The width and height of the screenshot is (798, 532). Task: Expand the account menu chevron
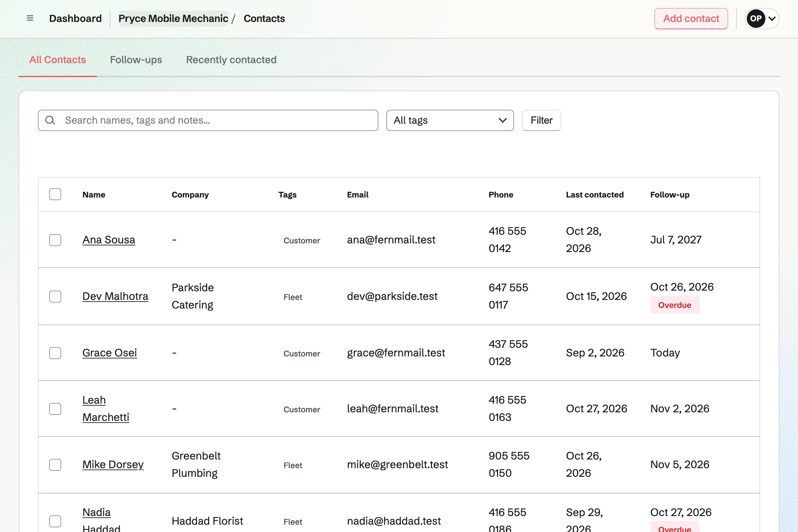[x=772, y=18]
